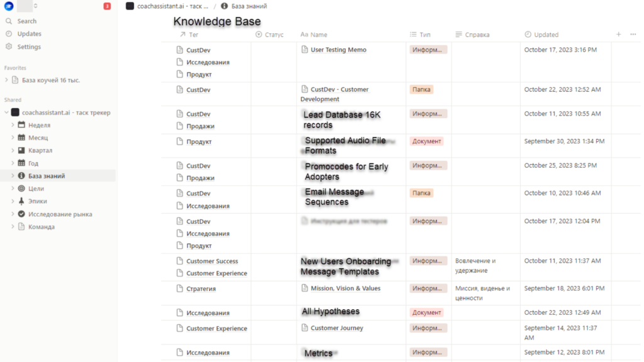The height and width of the screenshot is (362, 644).
Task: Expand the База знаний page
Action: (13, 176)
